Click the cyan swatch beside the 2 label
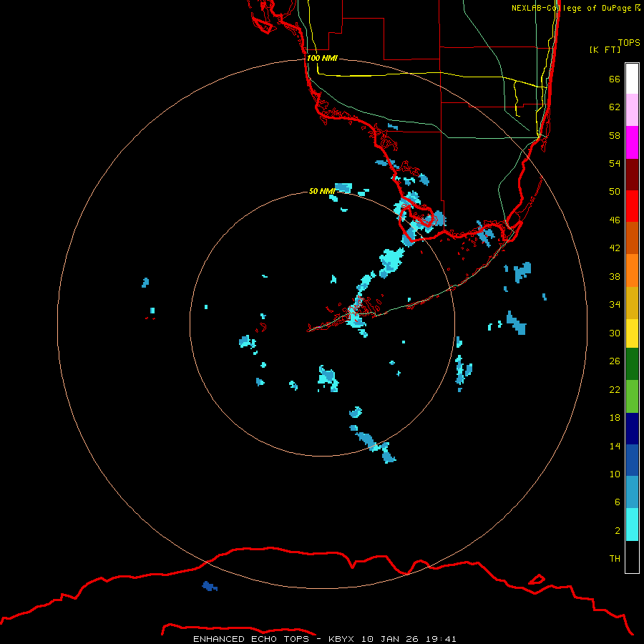 coord(632,525)
